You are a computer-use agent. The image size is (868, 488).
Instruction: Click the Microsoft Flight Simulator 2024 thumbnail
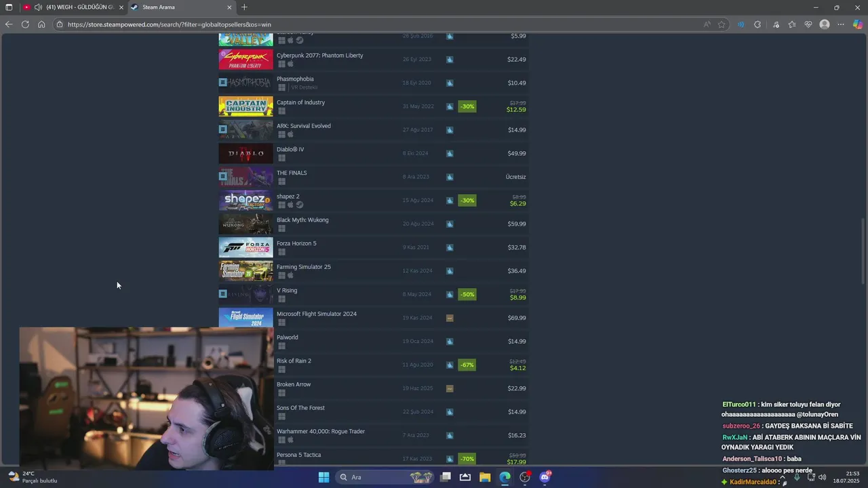(245, 318)
